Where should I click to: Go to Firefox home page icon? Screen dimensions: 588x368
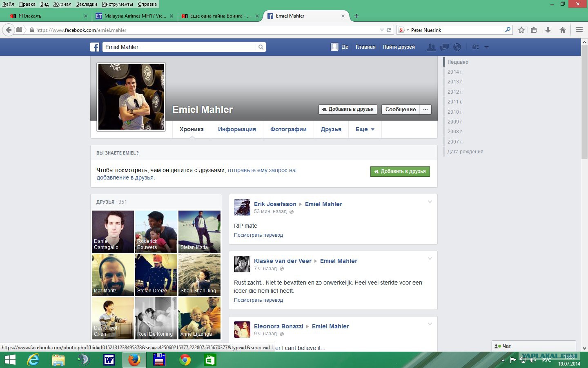[563, 30]
